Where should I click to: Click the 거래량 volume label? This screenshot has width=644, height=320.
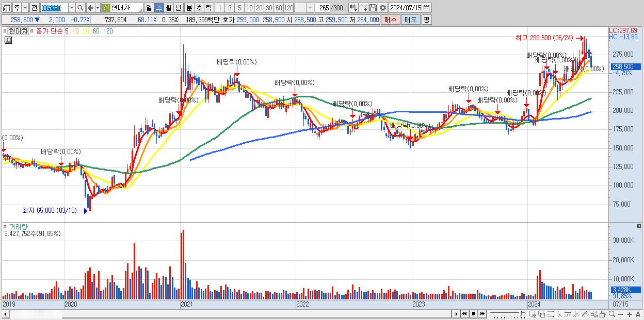click(x=18, y=227)
